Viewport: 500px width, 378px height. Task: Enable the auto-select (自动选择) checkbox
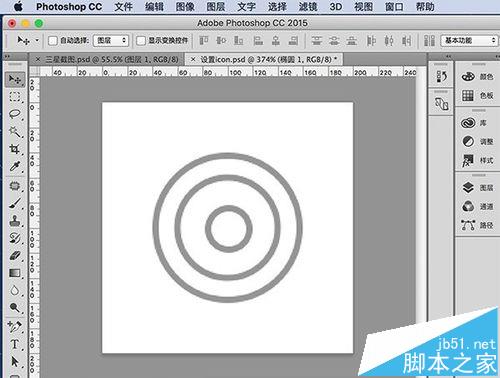(x=53, y=41)
